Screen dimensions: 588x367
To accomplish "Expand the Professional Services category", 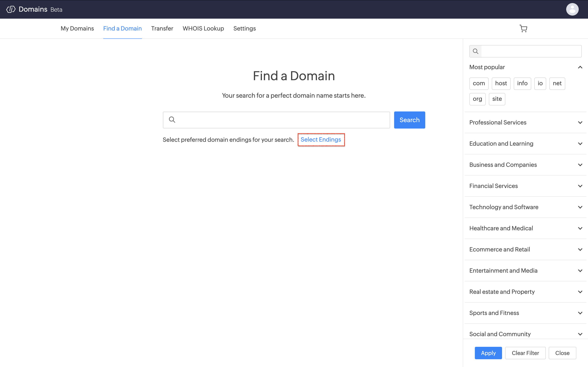I will 580,123.
